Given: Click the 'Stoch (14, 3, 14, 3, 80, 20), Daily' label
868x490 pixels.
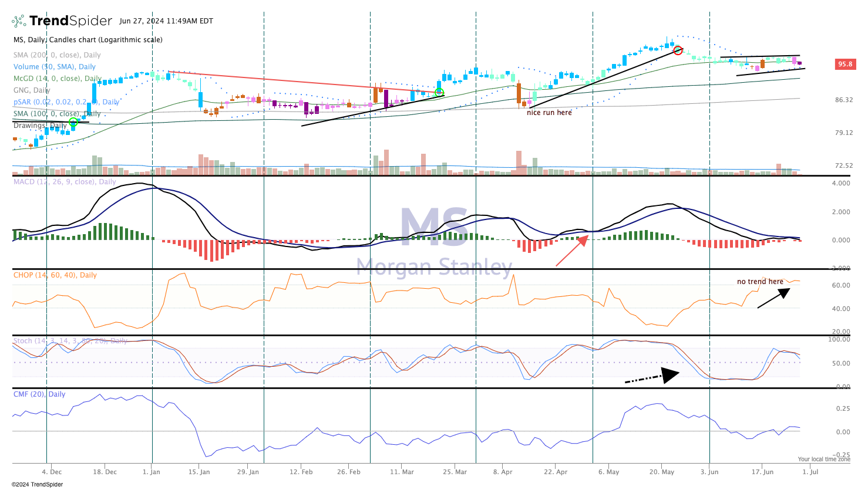Looking at the screenshot, I should 70,341.
